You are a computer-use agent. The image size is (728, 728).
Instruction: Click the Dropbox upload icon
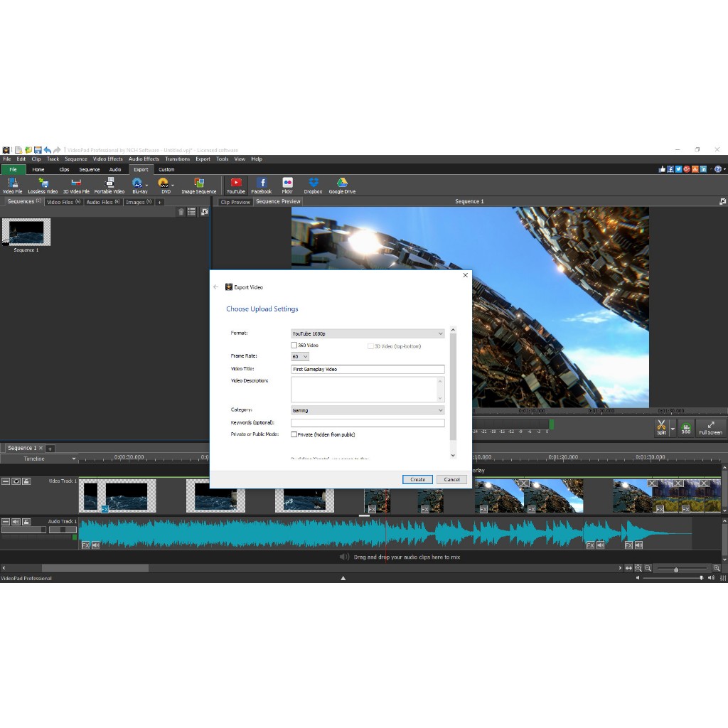click(313, 186)
